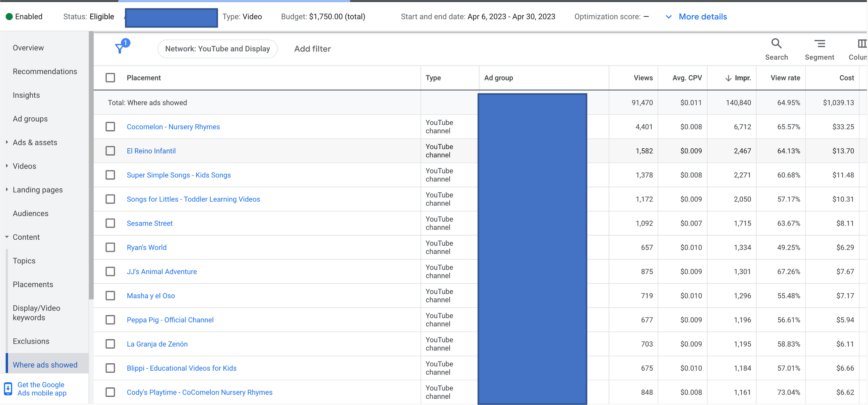Go to Audiences in sidebar
Image resolution: width=868 pixels, height=405 pixels.
[x=31, y=213]
